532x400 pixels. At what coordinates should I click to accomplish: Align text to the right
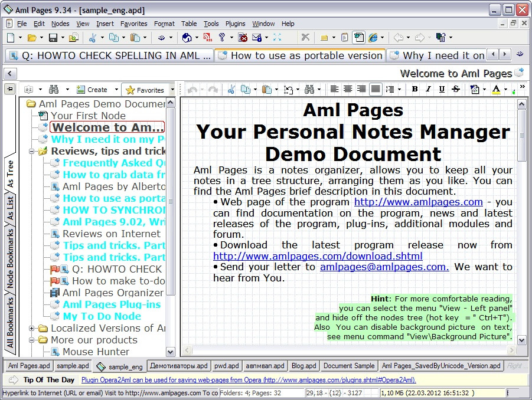coord(362,89)
